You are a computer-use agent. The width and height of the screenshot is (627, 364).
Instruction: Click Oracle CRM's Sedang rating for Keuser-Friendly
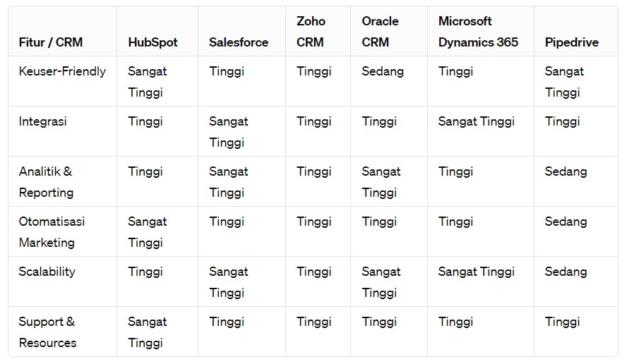pyautogui.click(x=383, y=71)
